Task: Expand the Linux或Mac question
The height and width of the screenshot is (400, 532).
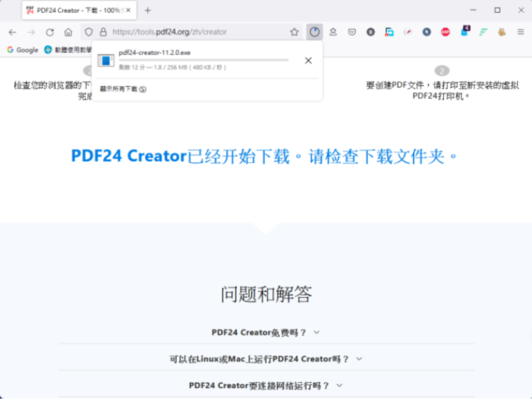Action: [x=266, y=359]
